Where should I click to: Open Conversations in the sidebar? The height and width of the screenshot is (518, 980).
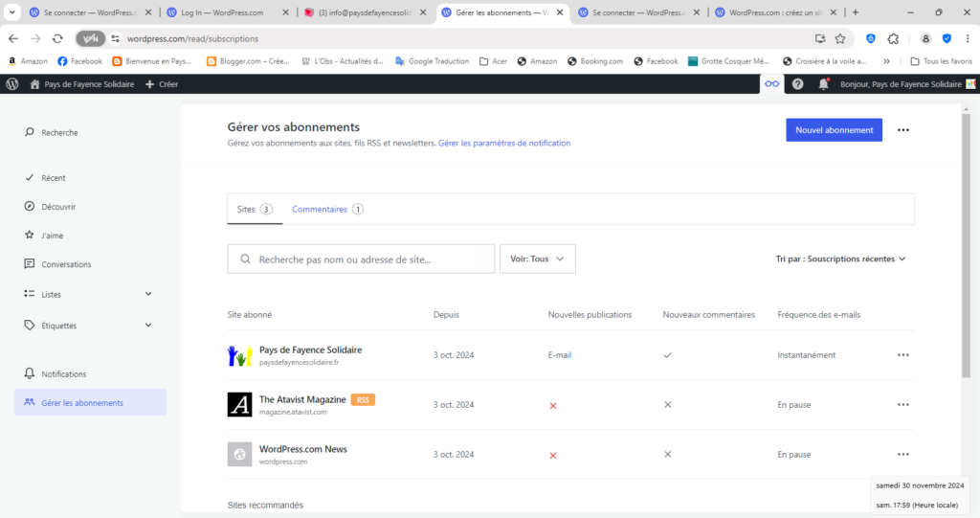[x=66, y=264]
